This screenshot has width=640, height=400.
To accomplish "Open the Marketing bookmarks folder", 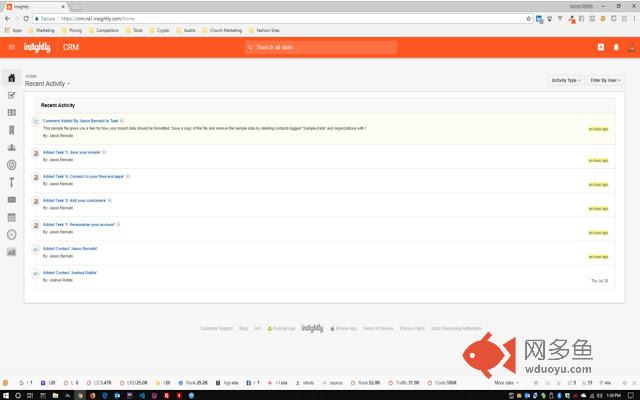I will pyautogui.click(x=41, y=30).
